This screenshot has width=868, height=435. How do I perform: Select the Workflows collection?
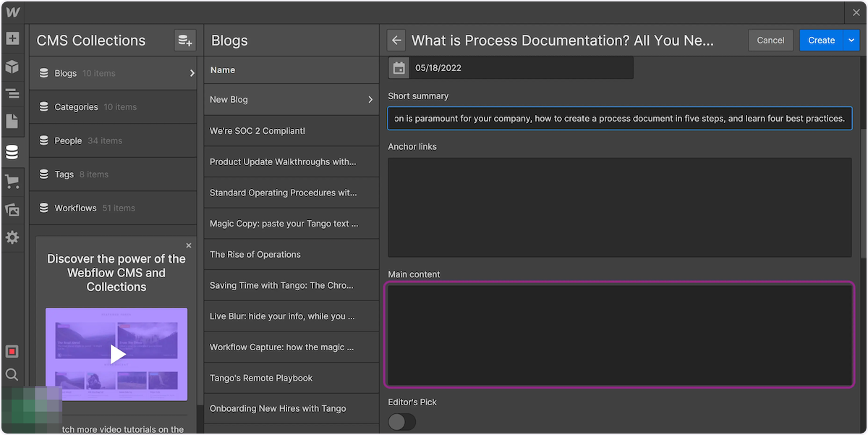(x=75, y=208)
